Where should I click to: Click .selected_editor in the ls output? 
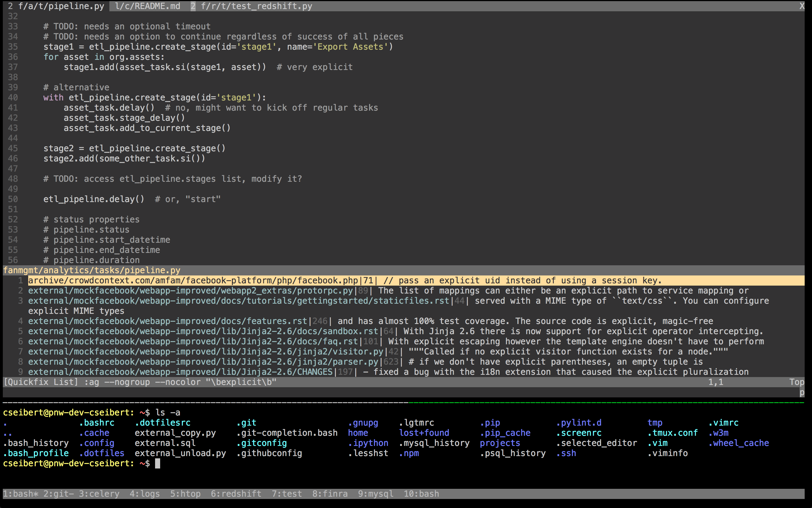pyautogui.click(x=597, y=443)
